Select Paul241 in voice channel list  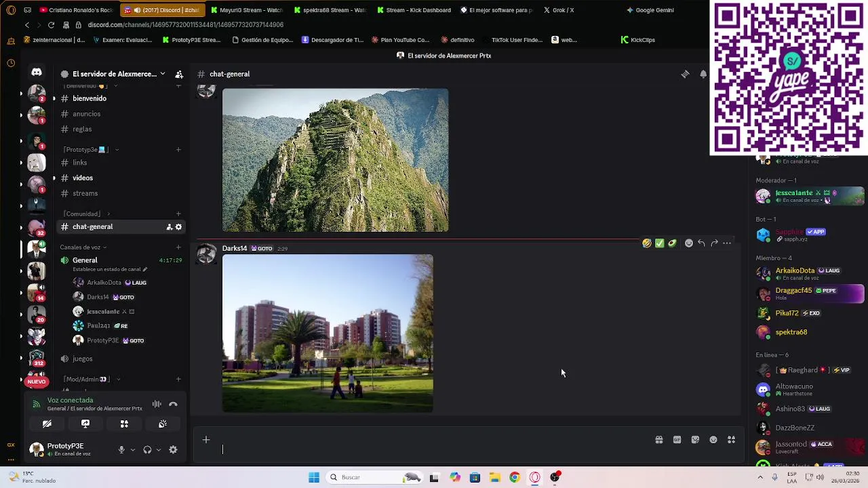(100, 326)
